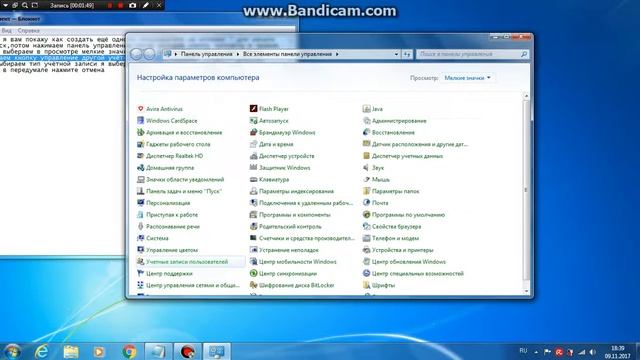Image resolution: width=640 pixels, height=360 pixels.
Task: Open Устройства и принтеры icon
Action: click(x=367, y=250)
